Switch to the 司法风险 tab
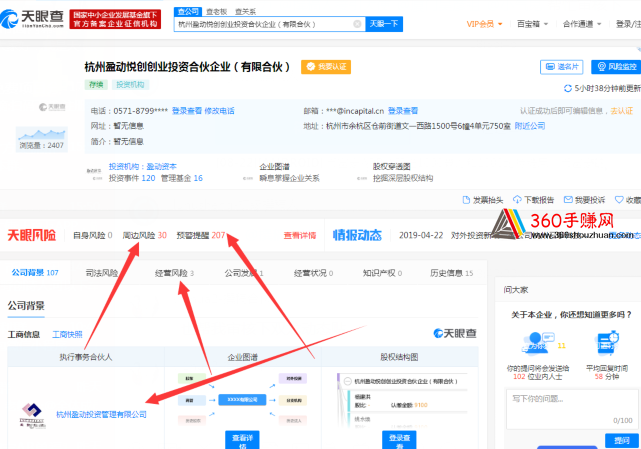The width and height of the screenshot is (641, 449). pyautogui.click(x=102, y=273)
